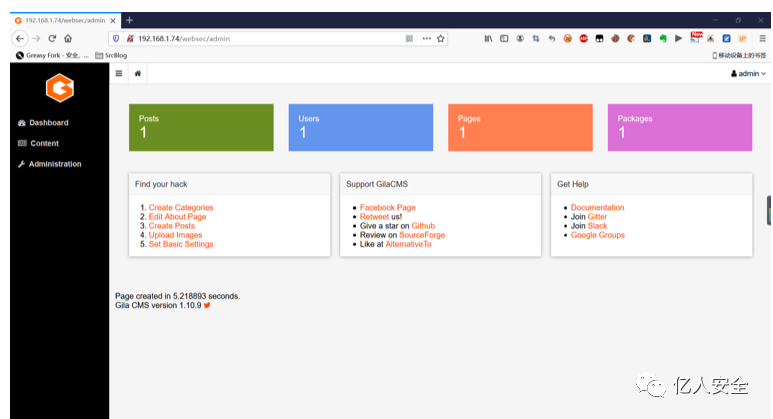Open the QR code icon in address bar
Viewport: 773px width, 419px height.
pyautogui.click(x=409, y=38)
